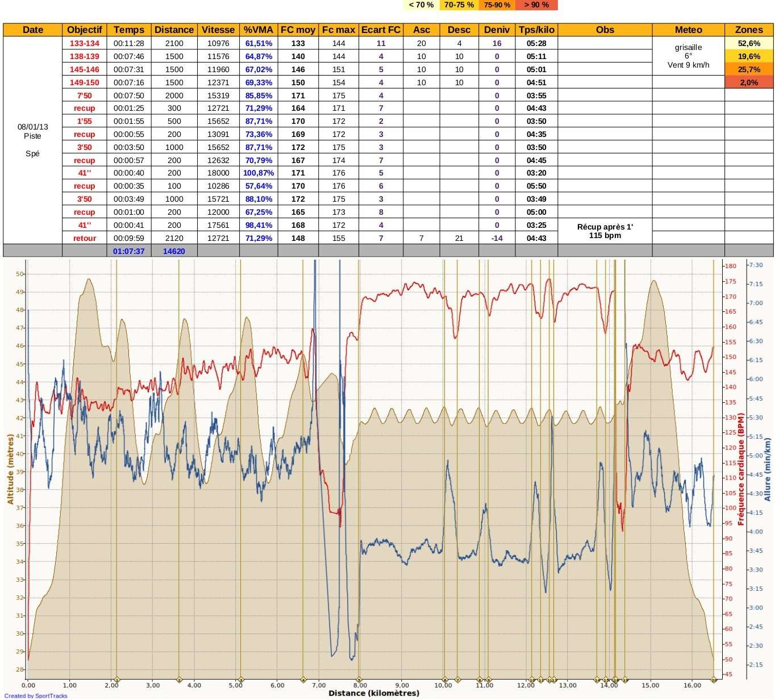The width and height of the screenshot is (775, 700).
Task: Click the Distance column header
Action: (174, 30)
